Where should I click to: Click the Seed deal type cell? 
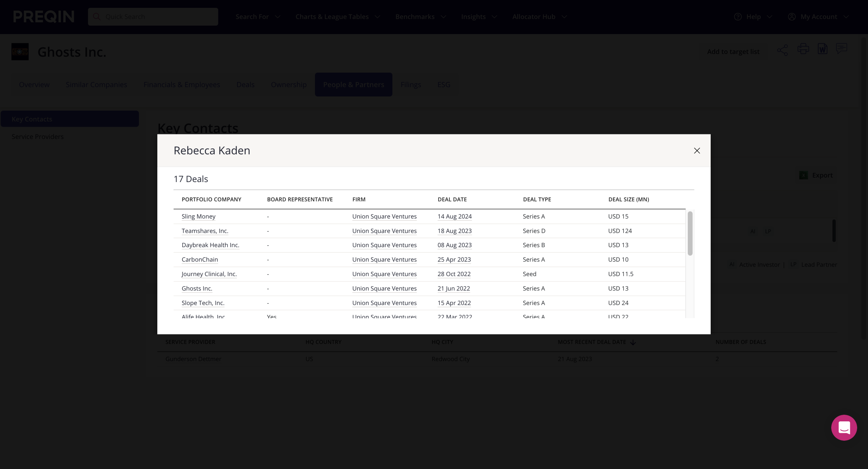click(529, 274)
